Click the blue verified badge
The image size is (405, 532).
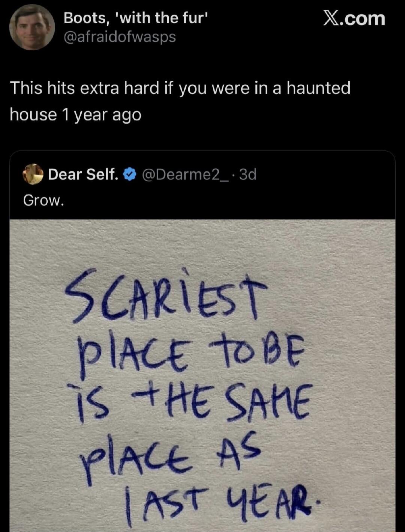click(x=130, y=174)
